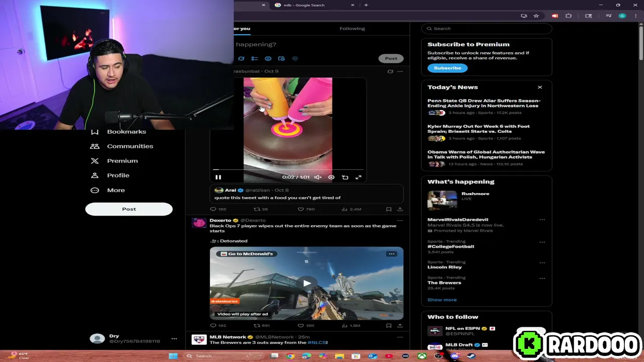Viewport: 644px width, 362px height.
Task: Open the video settings gear in the player
Action: pyautogui.click(x=331, y=177)
